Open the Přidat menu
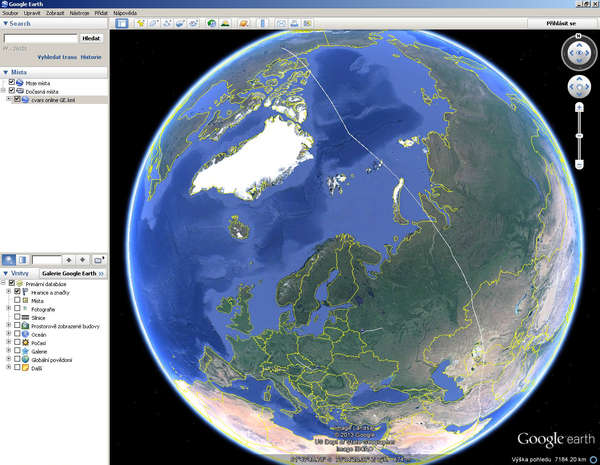The height and width of the screenshot is (465, 600). point(101,13)
